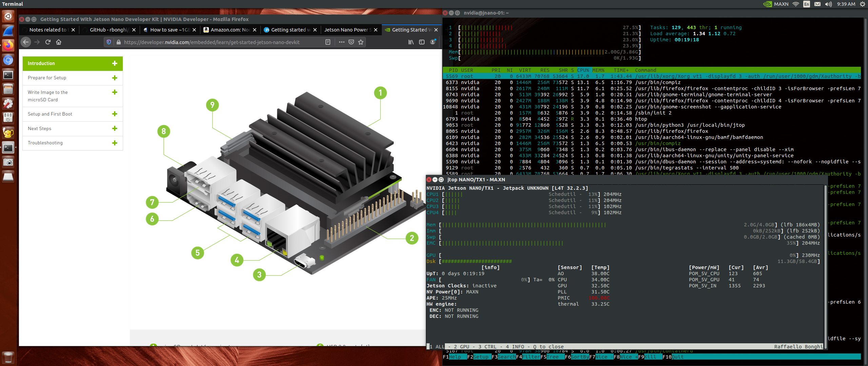868x366 pixels.
Task: Click htop F4 Filter
Action: pyautogui.click(x=528, y=357)
